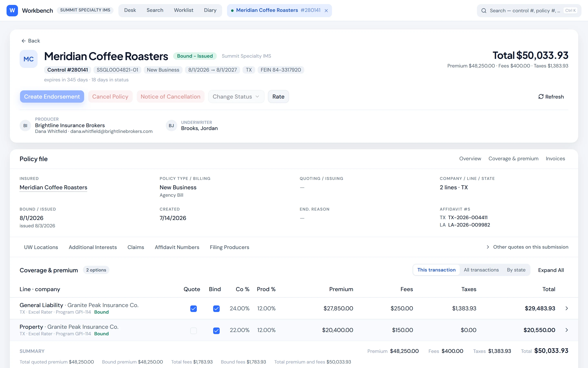Uncheck Quote for General Liability

click(193, 309)
